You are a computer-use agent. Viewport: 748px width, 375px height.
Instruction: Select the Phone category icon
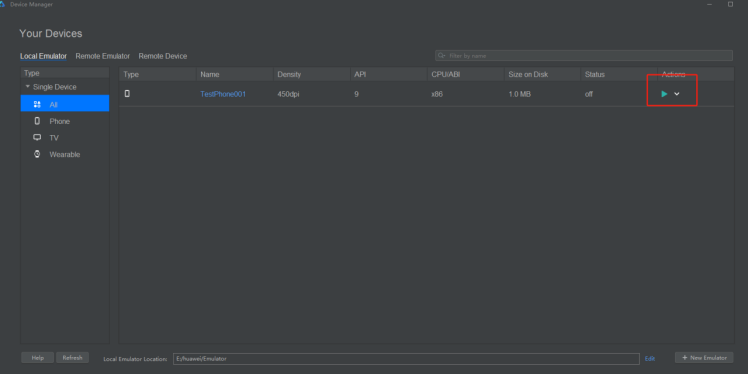37,121
